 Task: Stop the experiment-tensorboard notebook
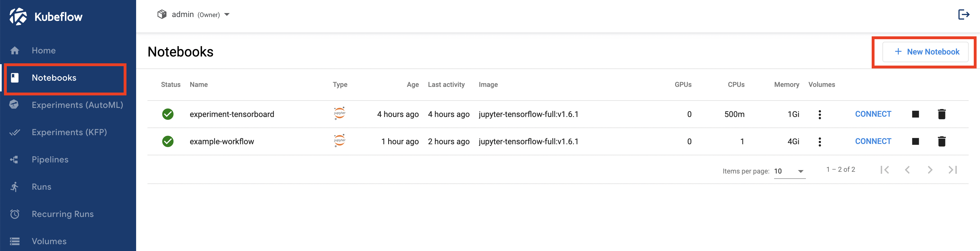tap(915, 114)
